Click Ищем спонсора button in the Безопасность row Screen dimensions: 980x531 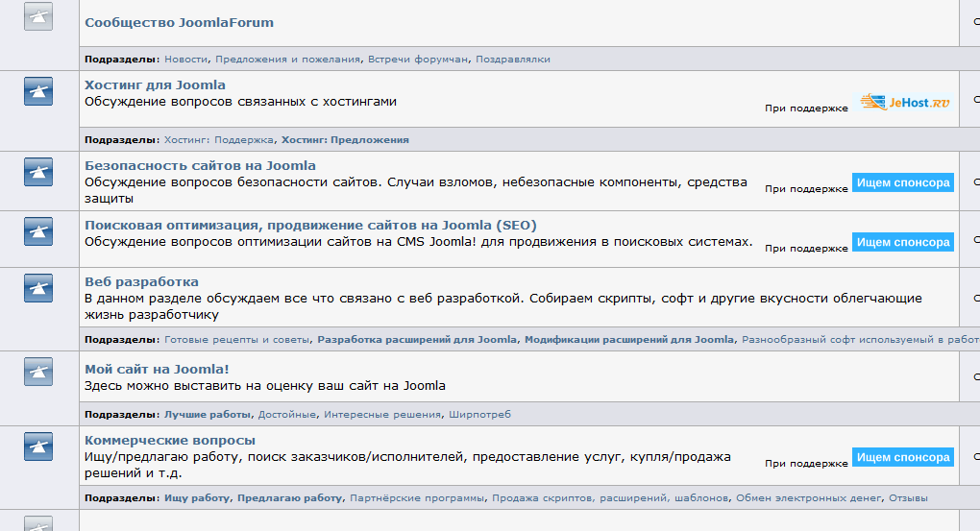(x=902, y=182)
